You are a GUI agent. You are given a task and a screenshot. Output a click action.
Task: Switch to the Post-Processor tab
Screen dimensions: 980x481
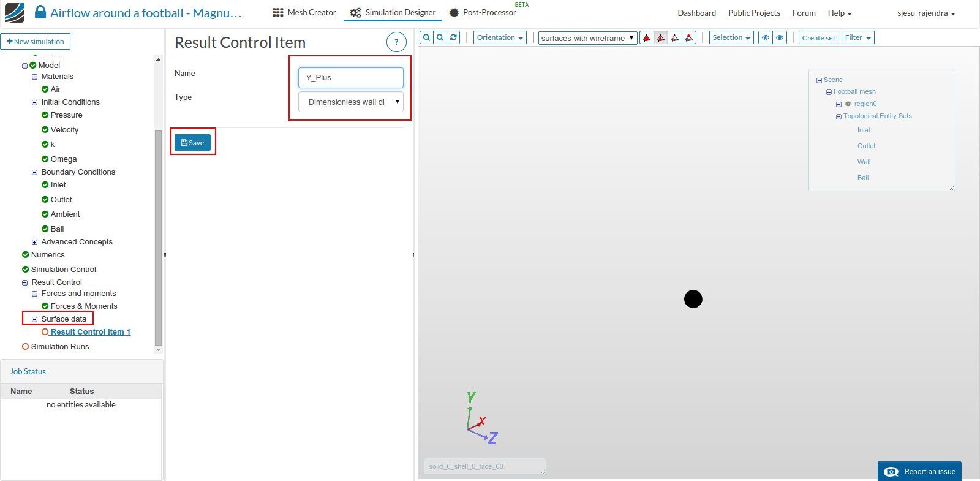click(483, 12)
